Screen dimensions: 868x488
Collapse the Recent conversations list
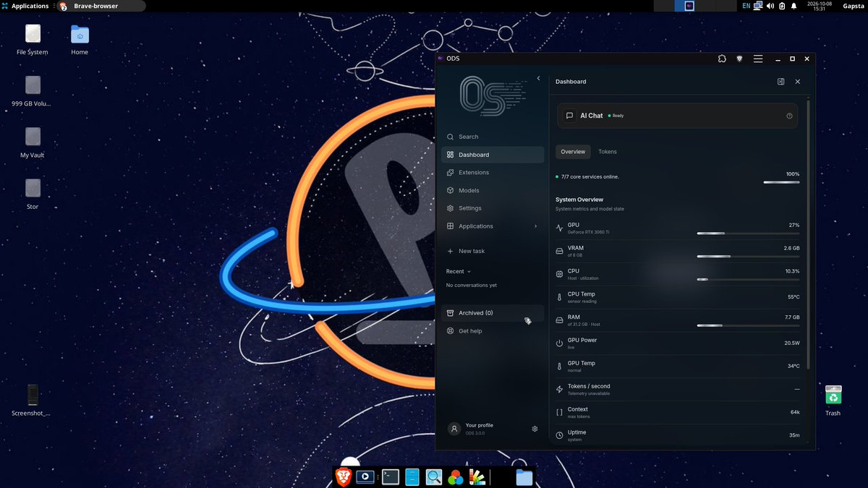pos(459,272)
